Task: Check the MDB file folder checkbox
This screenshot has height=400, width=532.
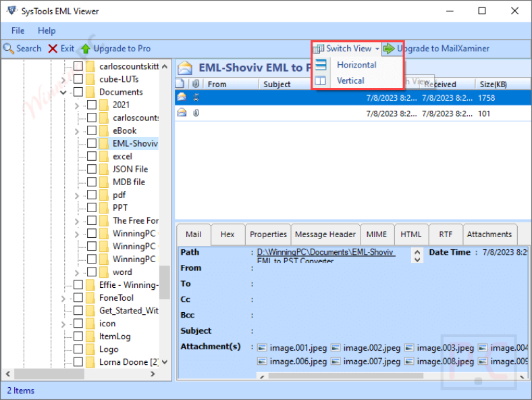Action: point(92,182)
